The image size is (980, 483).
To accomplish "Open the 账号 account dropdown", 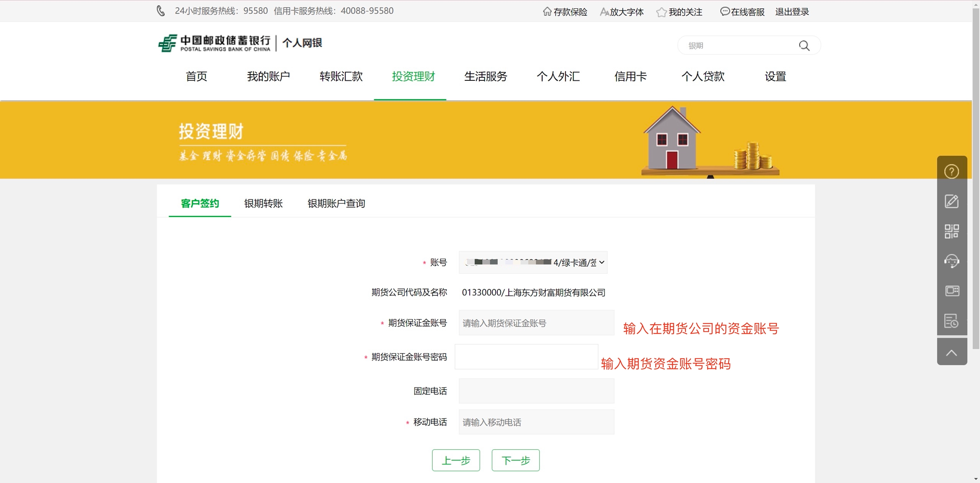I will [533, 263].
